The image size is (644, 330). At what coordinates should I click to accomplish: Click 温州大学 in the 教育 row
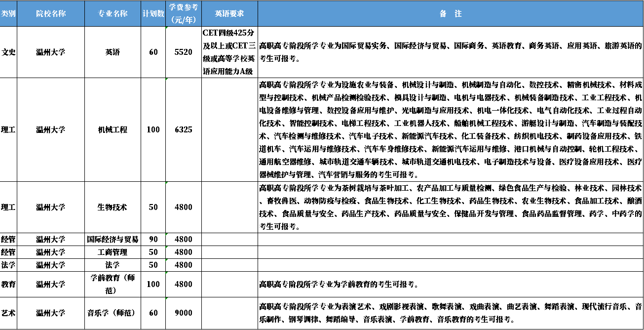51,285
